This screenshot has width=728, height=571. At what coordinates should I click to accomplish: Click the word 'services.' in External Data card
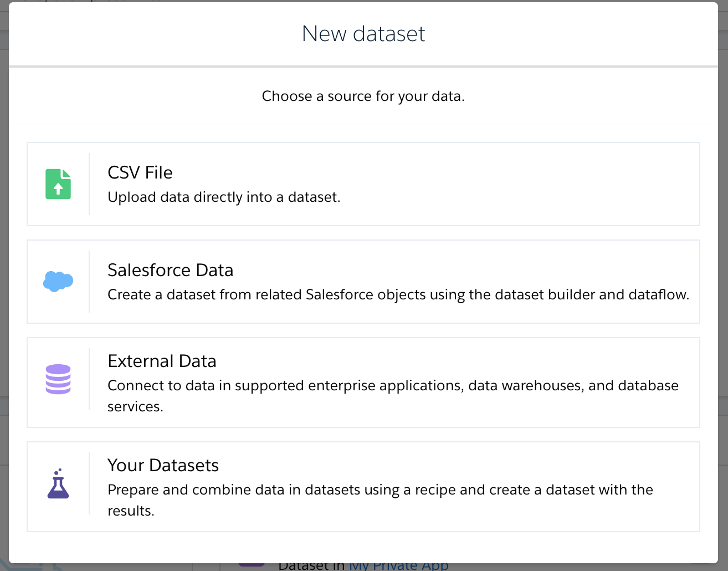pyautogui.click(x=135, y=407)
